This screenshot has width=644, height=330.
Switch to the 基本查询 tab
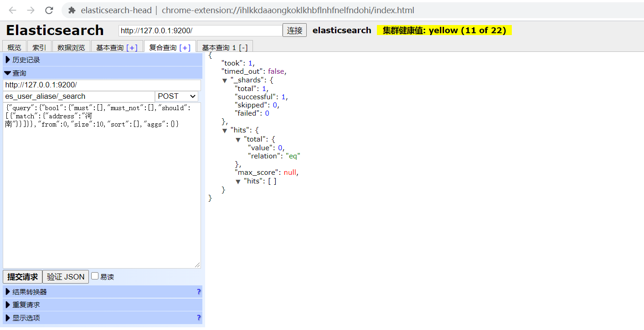pos(110,47)
